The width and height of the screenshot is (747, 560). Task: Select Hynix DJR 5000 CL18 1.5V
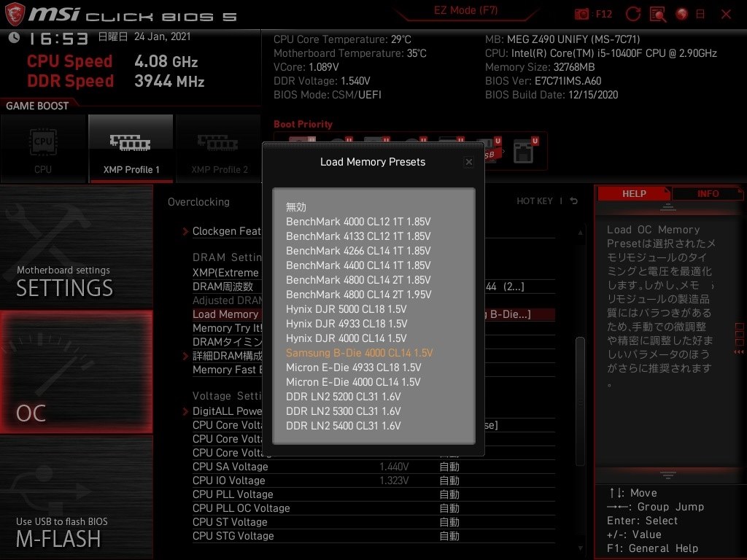click(x=347, y=309)
